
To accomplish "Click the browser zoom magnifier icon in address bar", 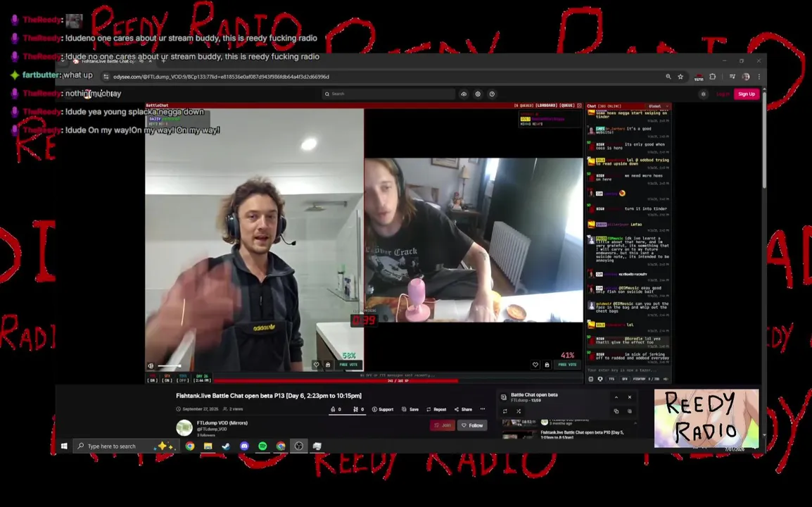I will (x=668, y=77).
